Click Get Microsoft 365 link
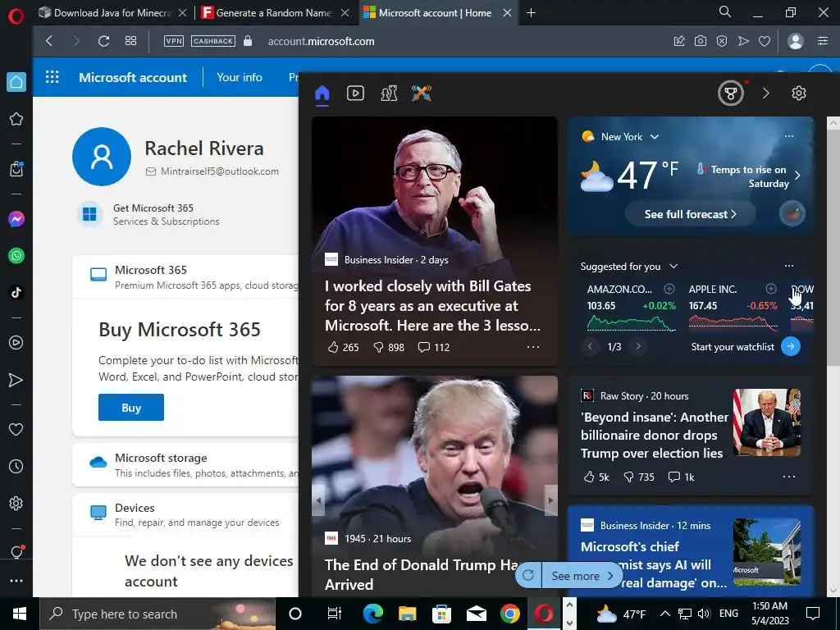This screenshot has height=630, width=840. [x=153, y=208]
